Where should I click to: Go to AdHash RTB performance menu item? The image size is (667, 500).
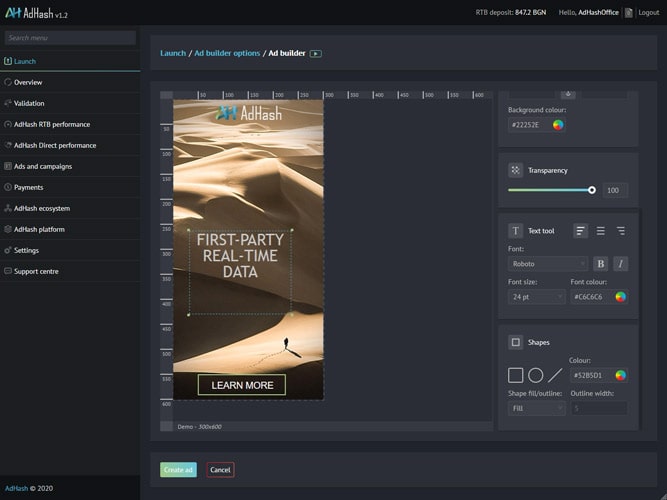(52, 124)
